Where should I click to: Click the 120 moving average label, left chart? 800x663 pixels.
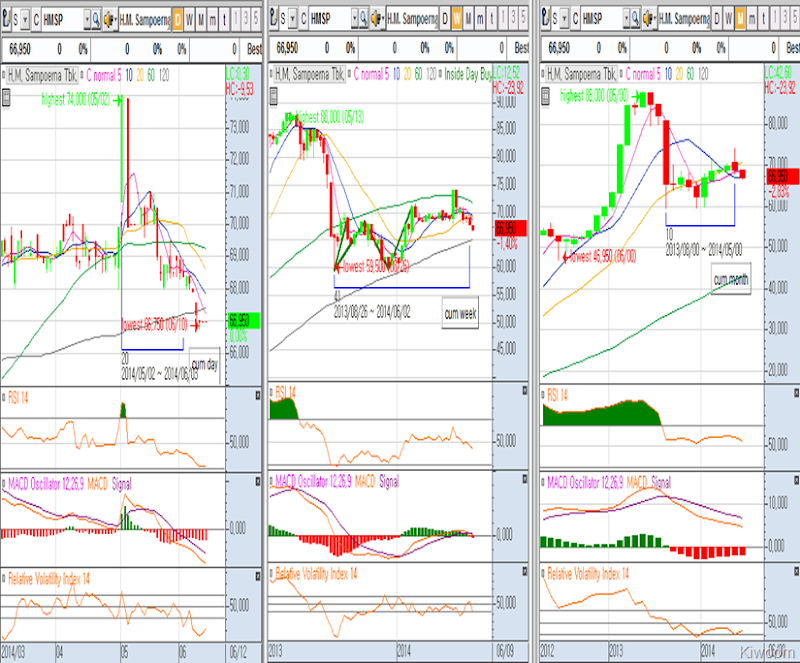pos(164,76)
